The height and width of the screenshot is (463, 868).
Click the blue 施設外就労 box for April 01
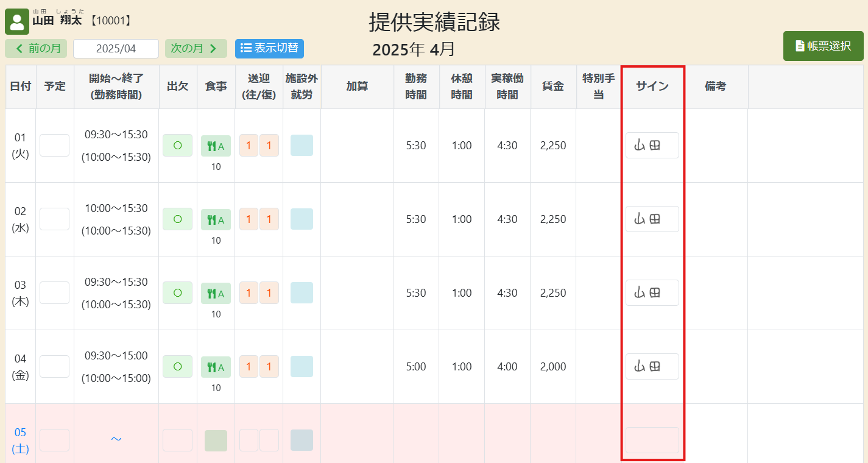pos(302,146)
